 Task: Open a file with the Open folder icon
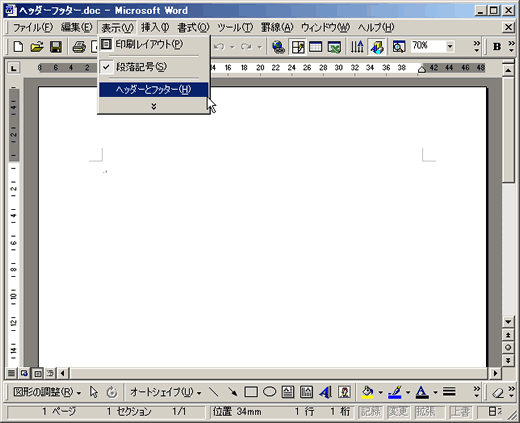37,47
